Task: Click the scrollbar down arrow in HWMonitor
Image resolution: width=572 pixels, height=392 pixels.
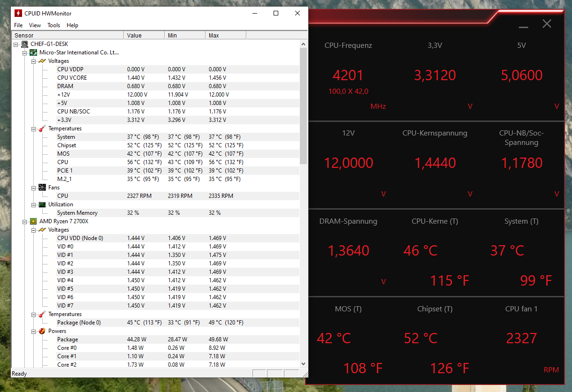Action: tap(303, 364)
